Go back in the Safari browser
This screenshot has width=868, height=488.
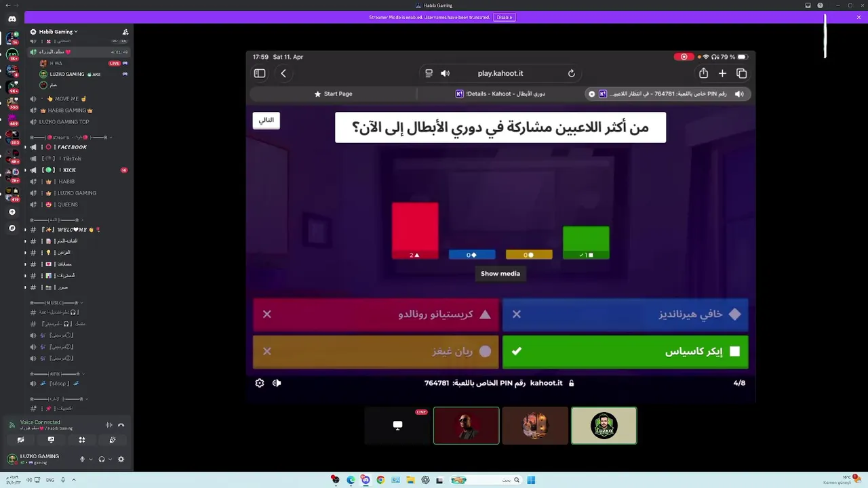(x=283, y=73)
